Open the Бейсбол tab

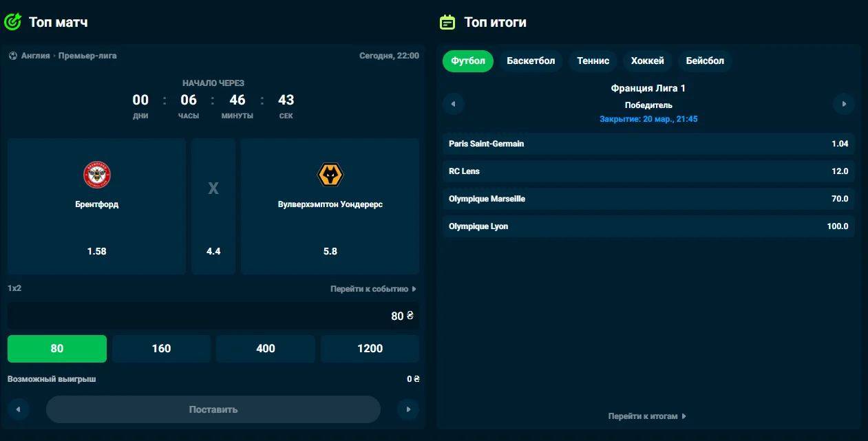click(705, 61)
